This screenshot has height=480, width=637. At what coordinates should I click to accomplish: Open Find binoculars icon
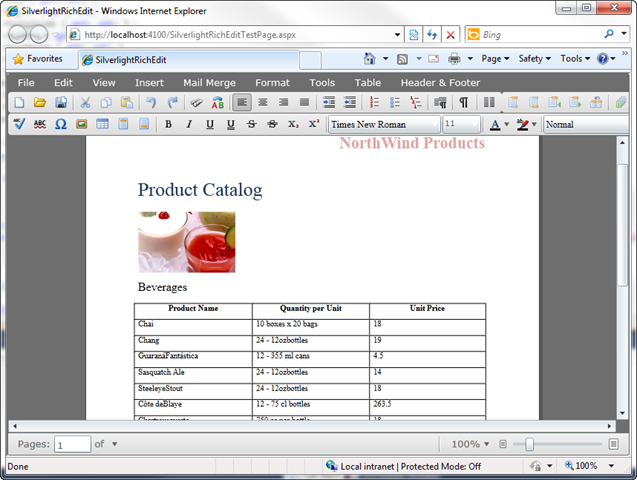(x=197, y=102)
